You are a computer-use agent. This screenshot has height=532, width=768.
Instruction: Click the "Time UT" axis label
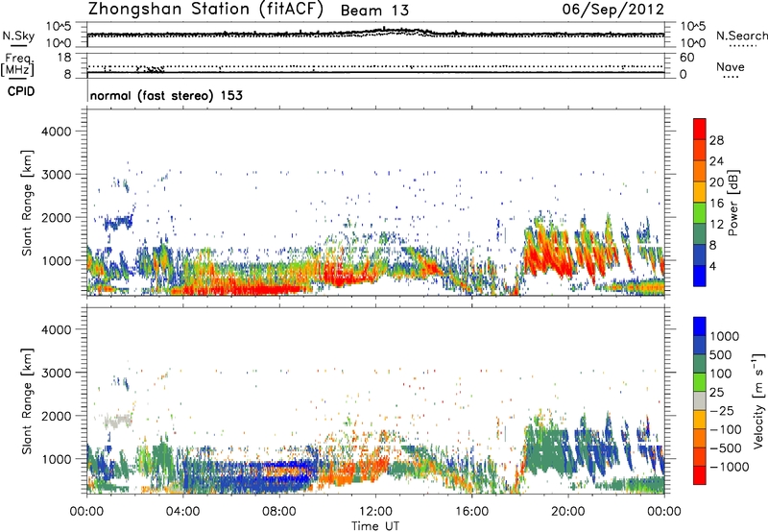pyautogui.click(x=375, y=525)
